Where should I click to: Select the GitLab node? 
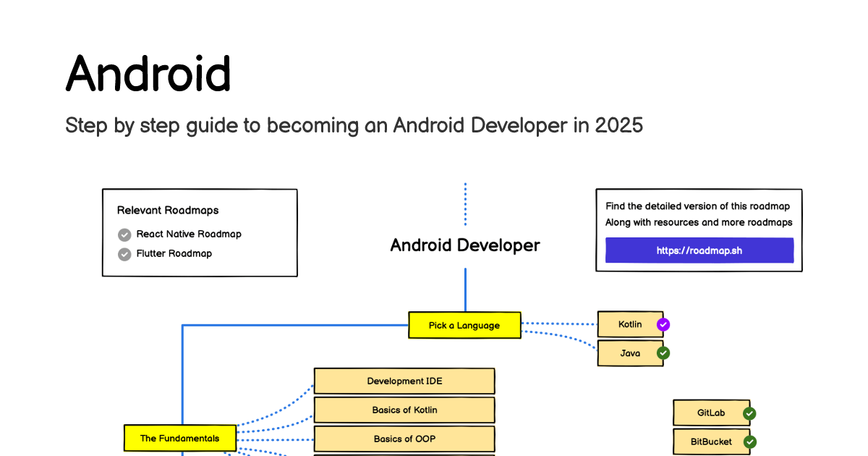point(711,413)
